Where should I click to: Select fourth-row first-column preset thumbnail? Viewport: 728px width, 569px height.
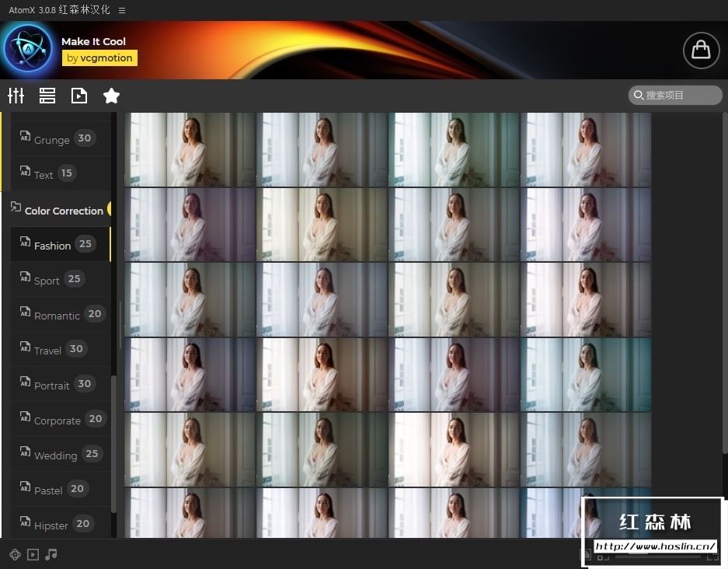tap(190, 375)
